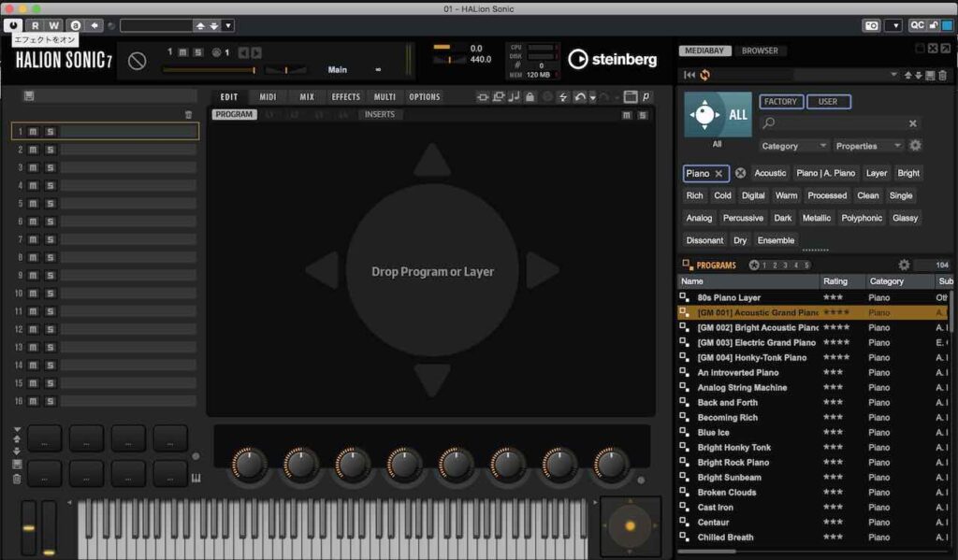Screen dimensions: 958x560
Task: Switch to the EFFECTS tab
Action: pos(345,97)
